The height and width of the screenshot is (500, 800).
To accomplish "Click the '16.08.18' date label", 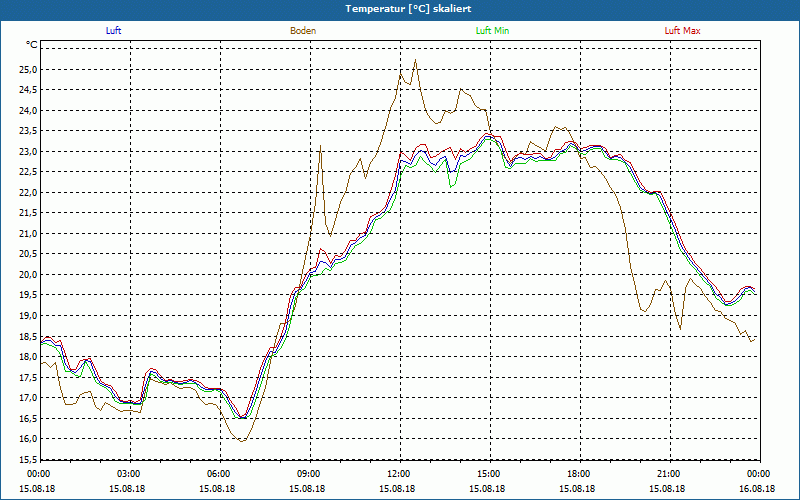I will pyautogui.click(x=758, y=488).
